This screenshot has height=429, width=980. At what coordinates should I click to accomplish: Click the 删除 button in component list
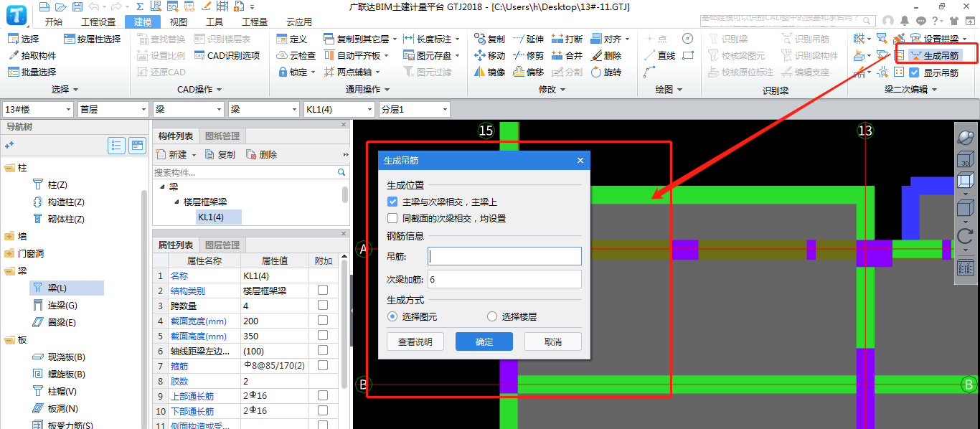[262, 154]
